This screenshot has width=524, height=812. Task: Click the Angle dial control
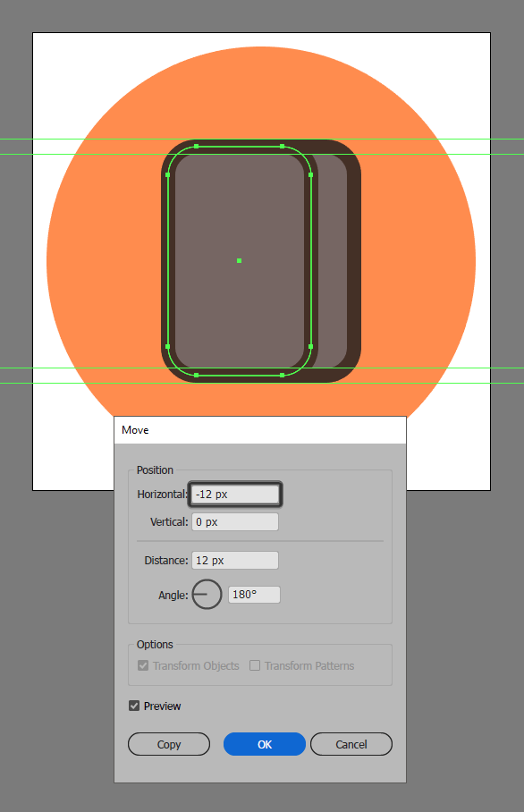click(x=207, y=595)
